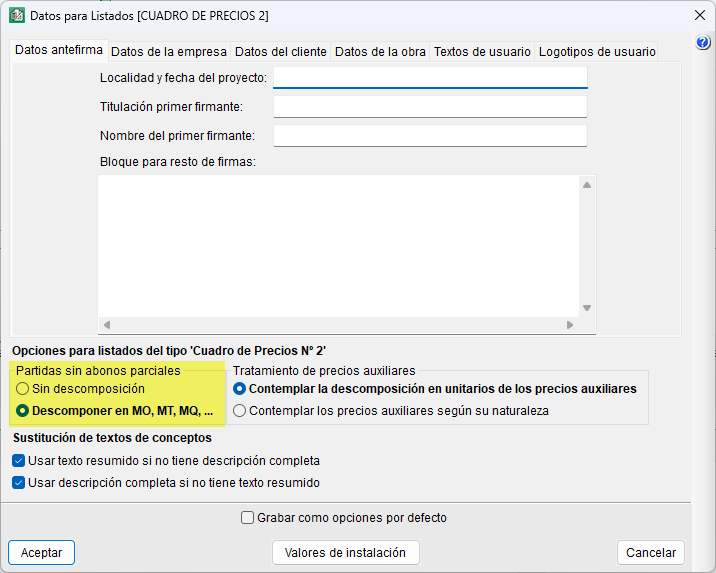Open the Logotipos de usuario tab
Screen dimensions: 716x573
tap(597, 52)
